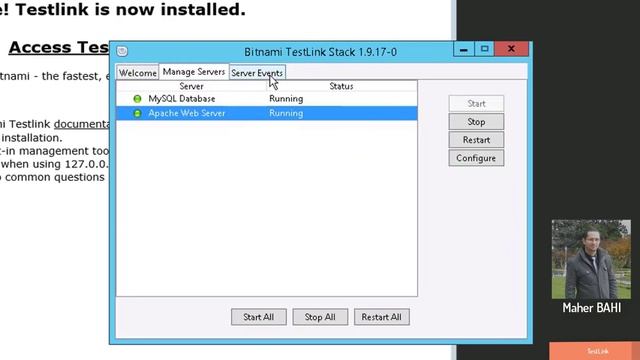Click the Start All button
Image resolution: width=640 pixels, height=360 pixels.
click(259, 317)
